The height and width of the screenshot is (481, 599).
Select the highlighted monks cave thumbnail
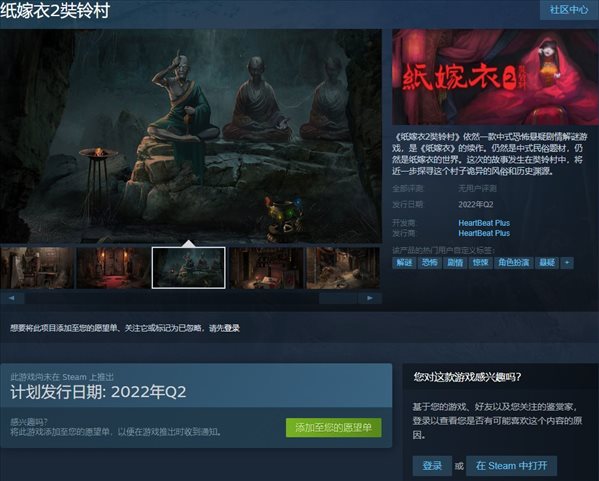click(x=189, y=268)
